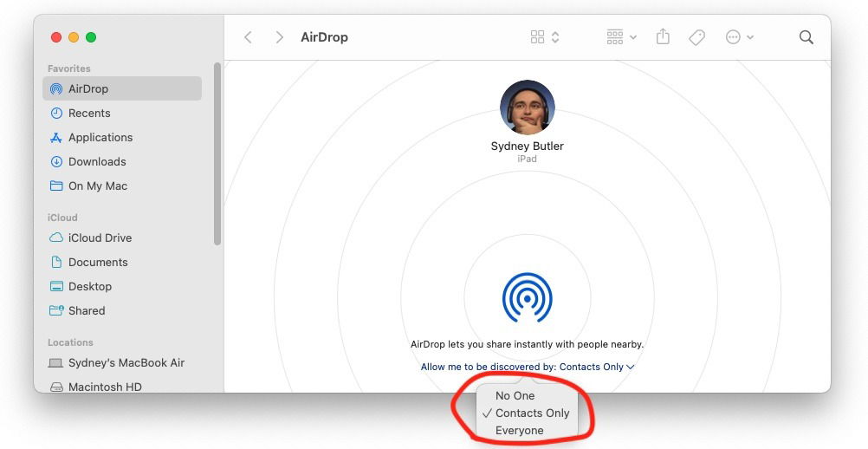Click Sydney Butler's avatar photo
This screenshot has width=868, height=449.
click(x=527, y=107)
